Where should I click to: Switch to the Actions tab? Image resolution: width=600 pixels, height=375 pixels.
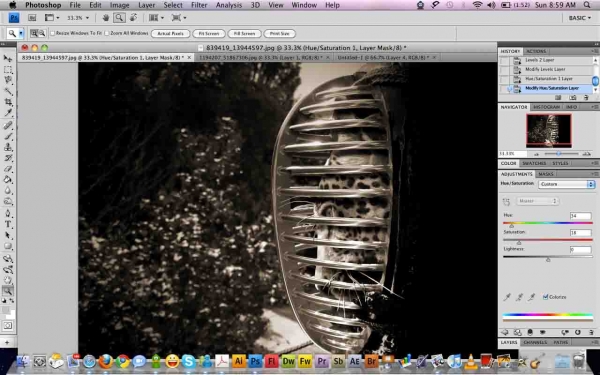[536, 51]
